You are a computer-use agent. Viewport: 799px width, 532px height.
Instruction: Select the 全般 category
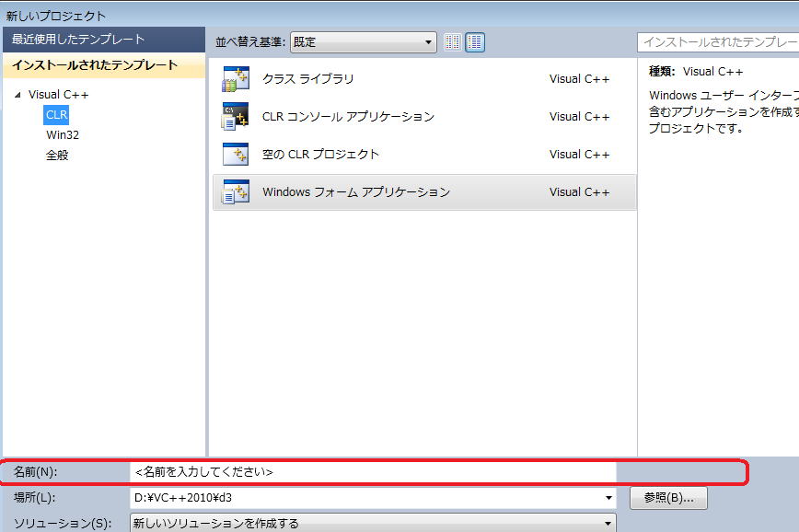point(57,156)
